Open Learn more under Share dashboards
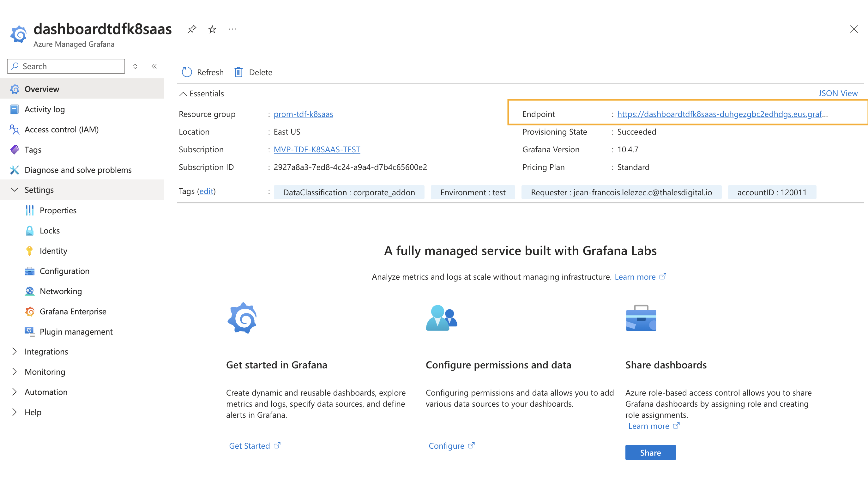This screenshot has width=868, height=491. click(x=654, y=426)
